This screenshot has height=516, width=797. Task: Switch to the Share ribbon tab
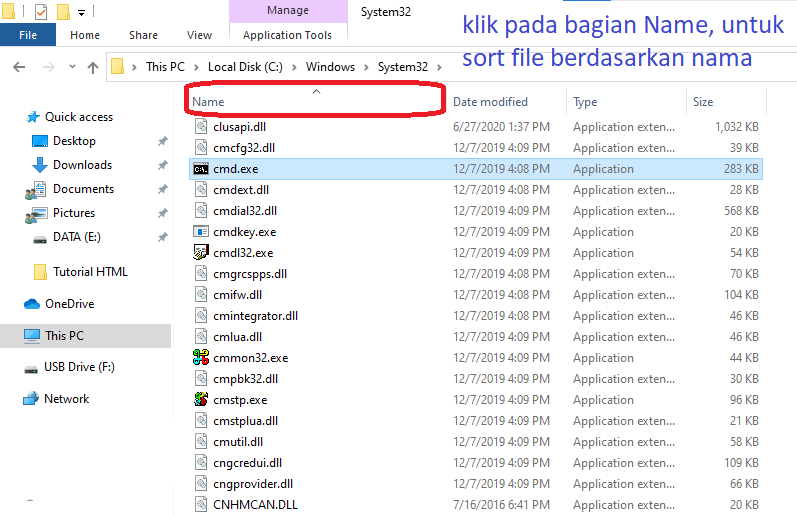pos(143,35)
